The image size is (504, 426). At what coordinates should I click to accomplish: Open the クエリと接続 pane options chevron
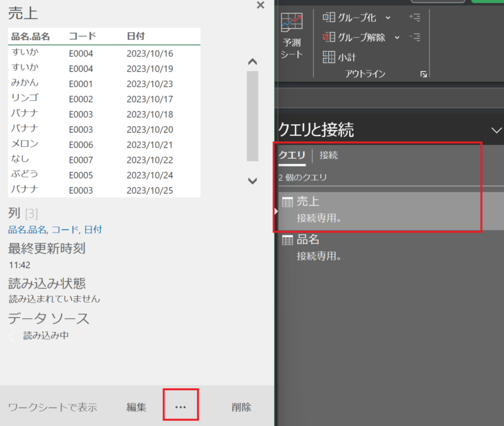coord(495,130)
